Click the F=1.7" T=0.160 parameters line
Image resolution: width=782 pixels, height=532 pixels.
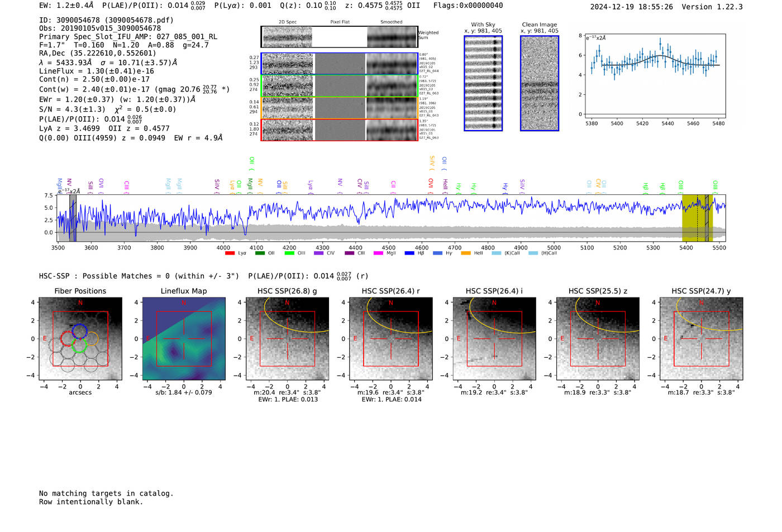(124, 45)
